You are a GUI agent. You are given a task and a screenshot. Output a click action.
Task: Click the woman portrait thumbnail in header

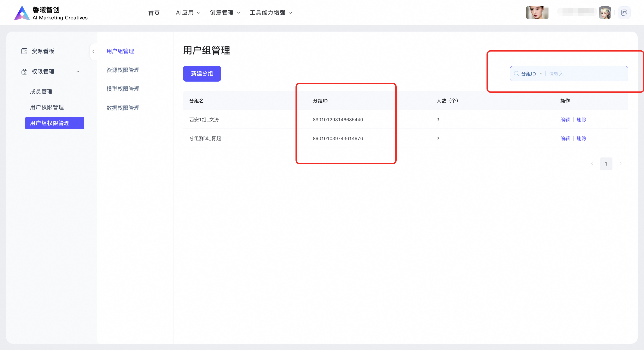click(537, 12)
